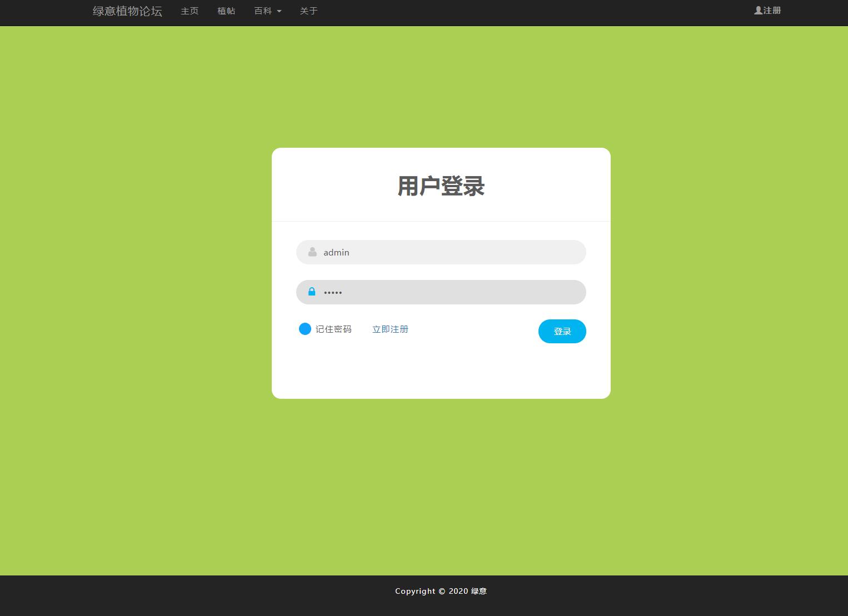This screenshot has width=848, height=616.
Task: Select 主页 from the navigation bar
Action: tap(189, 11)
